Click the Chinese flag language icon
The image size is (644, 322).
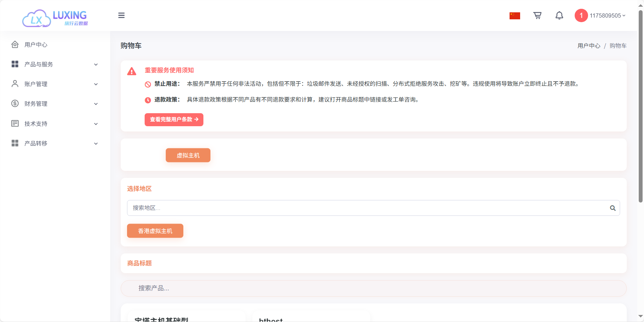(514, 16)
